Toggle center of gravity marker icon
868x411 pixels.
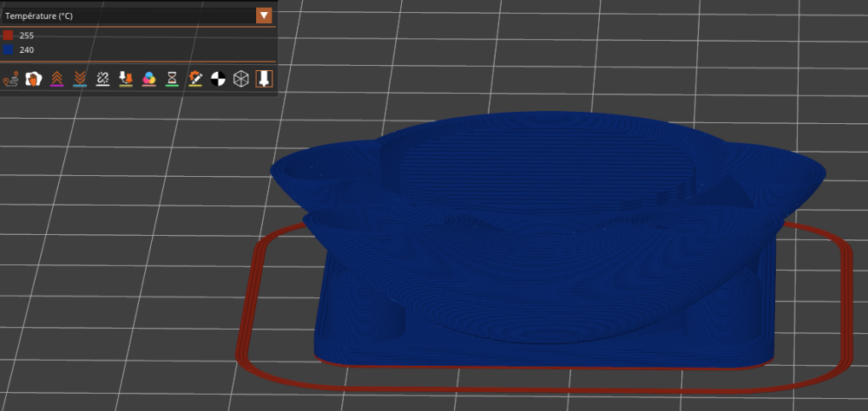pyautogui.click(x=218, y=79)
